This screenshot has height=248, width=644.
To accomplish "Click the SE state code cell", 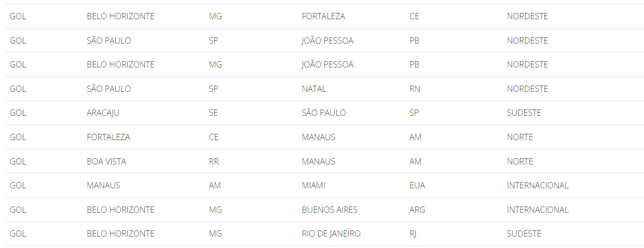I will [213, 113].
